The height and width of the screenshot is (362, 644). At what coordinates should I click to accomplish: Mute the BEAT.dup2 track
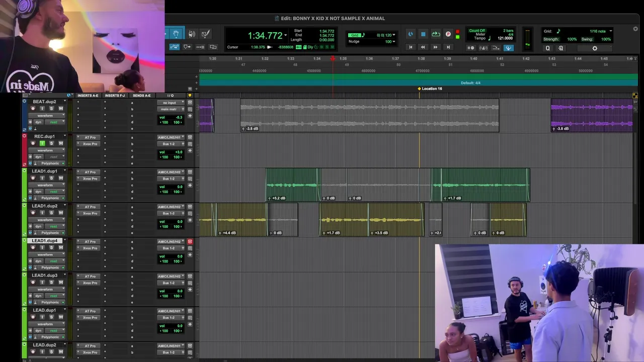60,109
